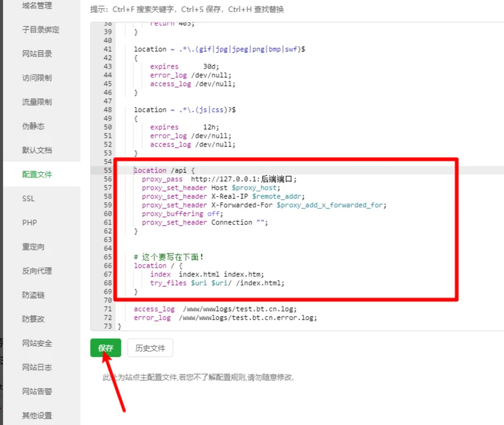Open 默认文档 default documents
The image size is (504, 425).
[37, 150]
